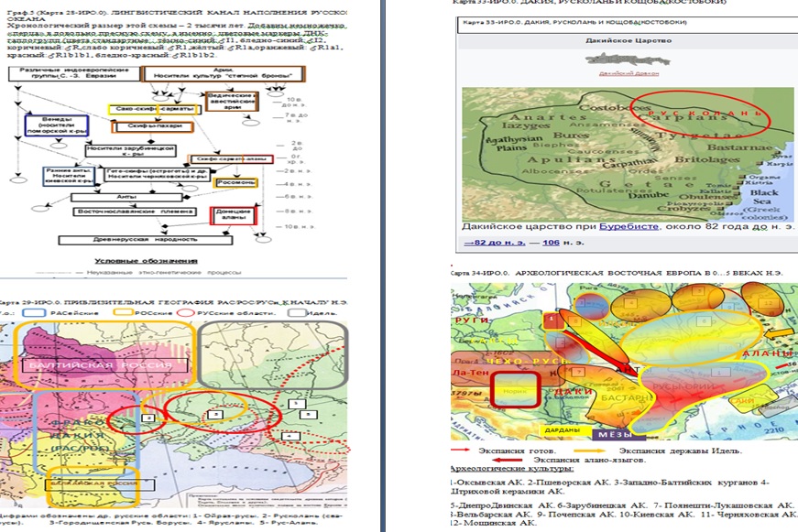
Task: Click the 'ДАКИ' red label on the map
Action: (574, 392)
